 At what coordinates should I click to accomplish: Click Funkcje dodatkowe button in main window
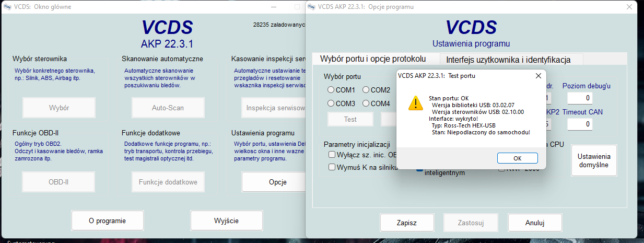168,182
